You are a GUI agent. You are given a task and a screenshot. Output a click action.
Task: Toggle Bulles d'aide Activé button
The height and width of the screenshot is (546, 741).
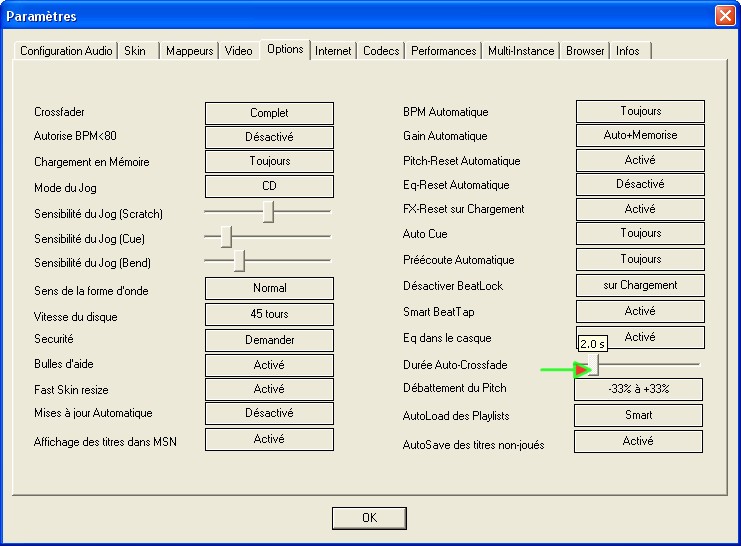point(269,365)
